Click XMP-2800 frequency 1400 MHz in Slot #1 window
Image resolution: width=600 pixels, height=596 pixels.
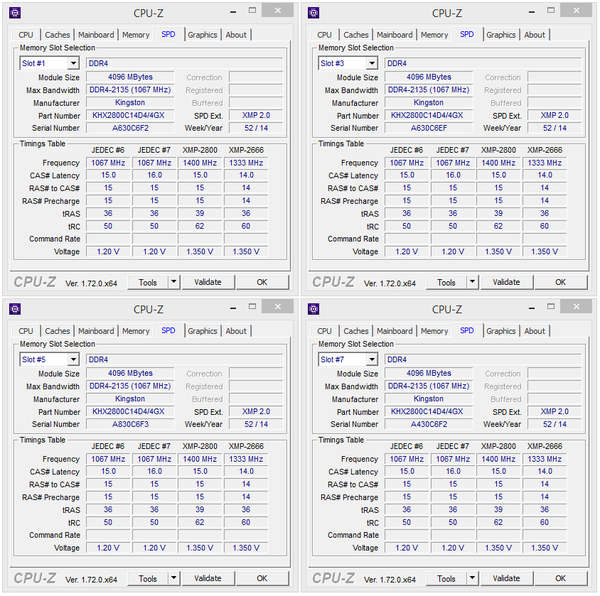click(200, 163)
